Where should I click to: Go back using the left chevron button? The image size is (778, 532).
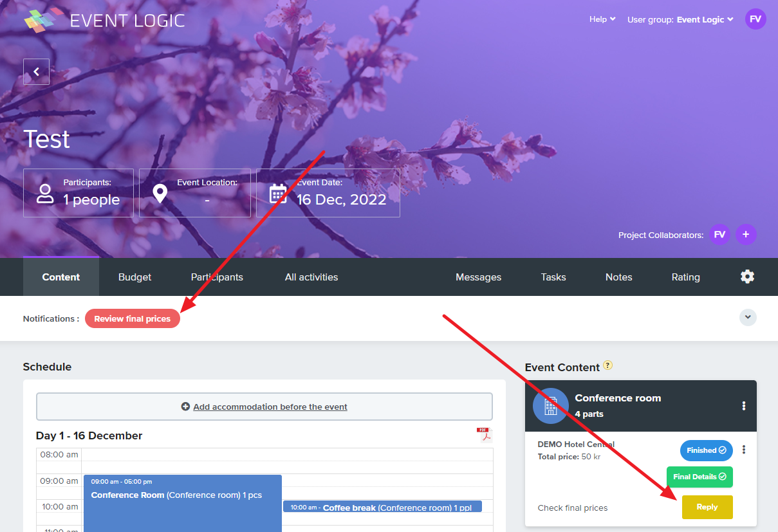(37, 72)
